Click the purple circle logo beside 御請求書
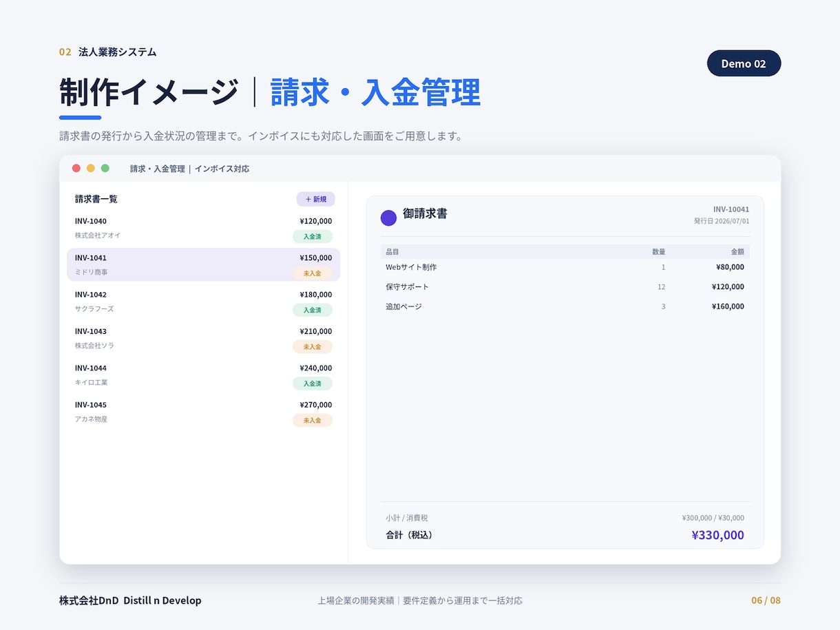 (x=388, y=218)
